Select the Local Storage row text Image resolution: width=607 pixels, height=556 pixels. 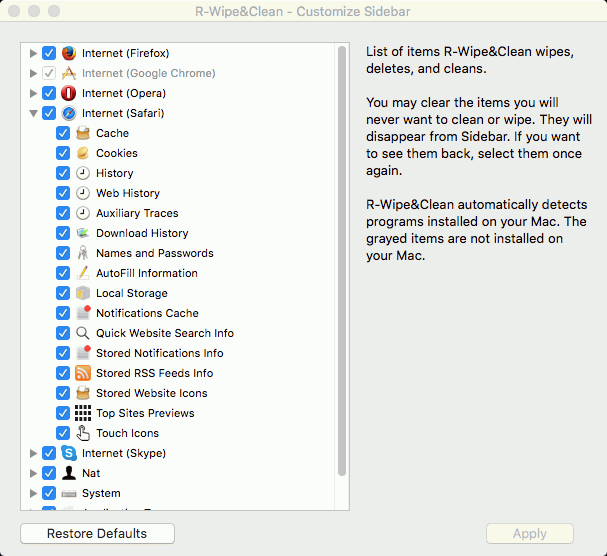pos(132,293)
